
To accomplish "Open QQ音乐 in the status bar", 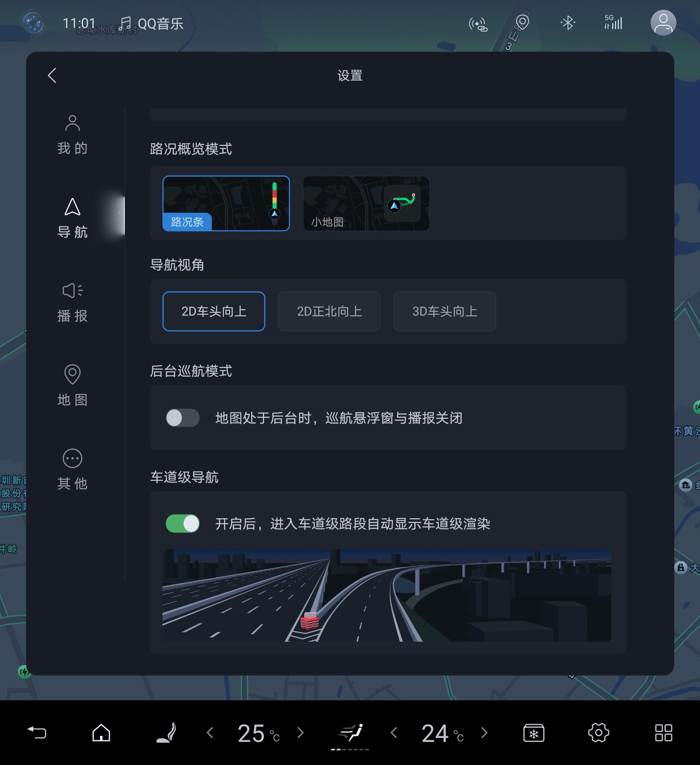I will click(152, 24).
